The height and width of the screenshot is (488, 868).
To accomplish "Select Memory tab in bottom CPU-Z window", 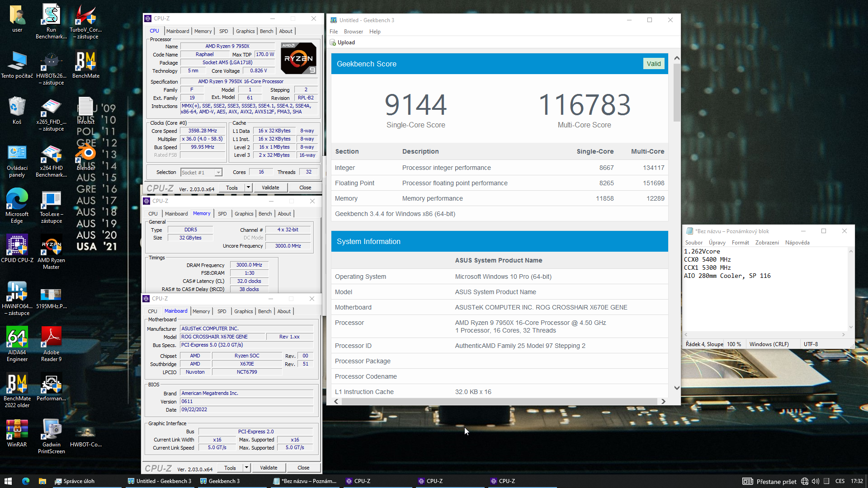I will click(201, 311).
